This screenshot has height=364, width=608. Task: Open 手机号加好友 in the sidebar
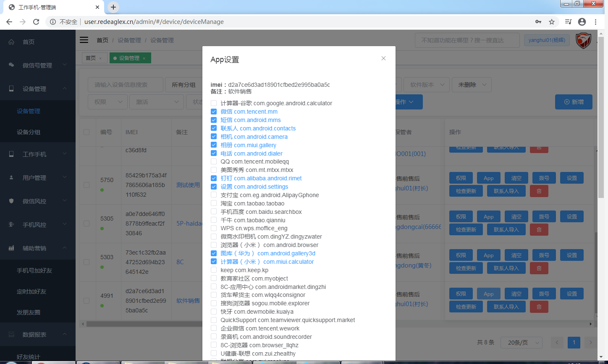pyautogui.click(x=34, y=270)
